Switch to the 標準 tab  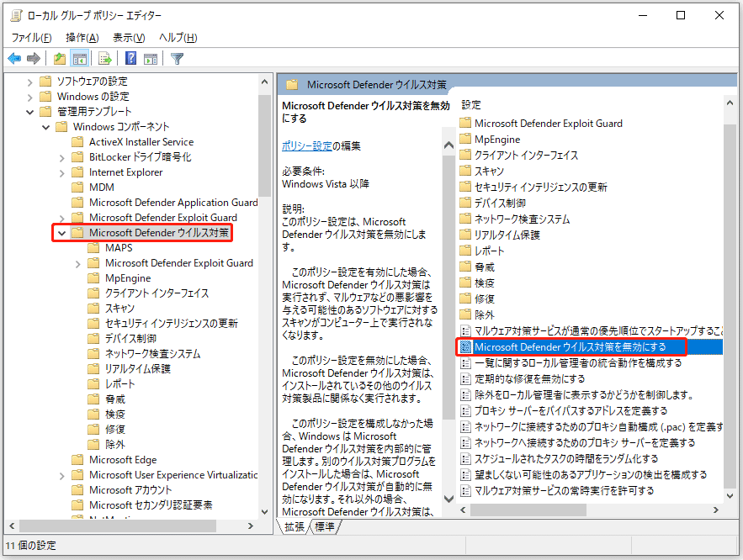(x=325, y=526)
